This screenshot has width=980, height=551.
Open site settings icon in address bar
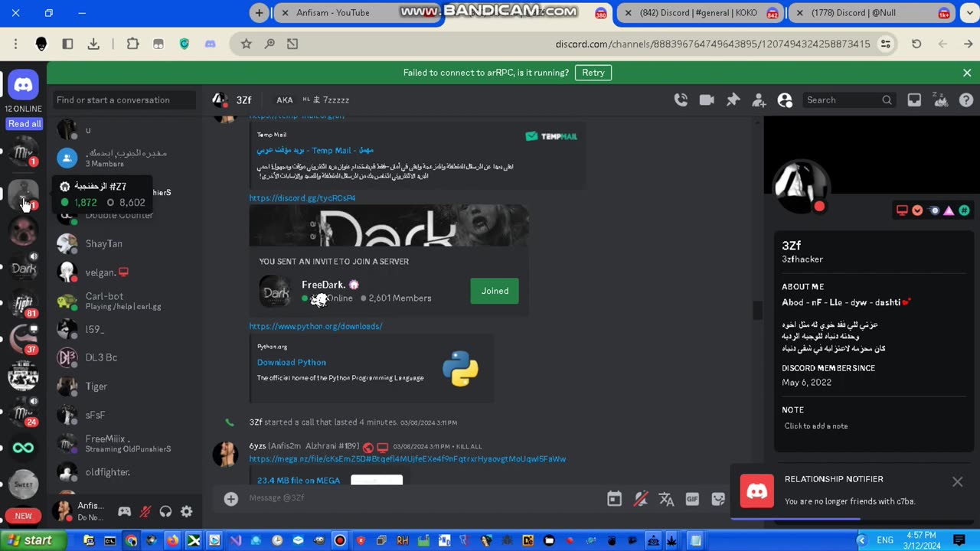tap(885, 44)
